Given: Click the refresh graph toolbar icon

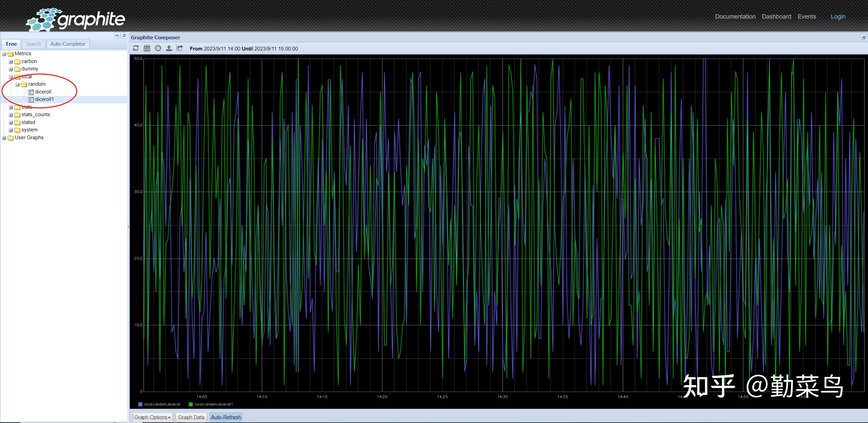Looking at the screenshot, I should [136, 48].
